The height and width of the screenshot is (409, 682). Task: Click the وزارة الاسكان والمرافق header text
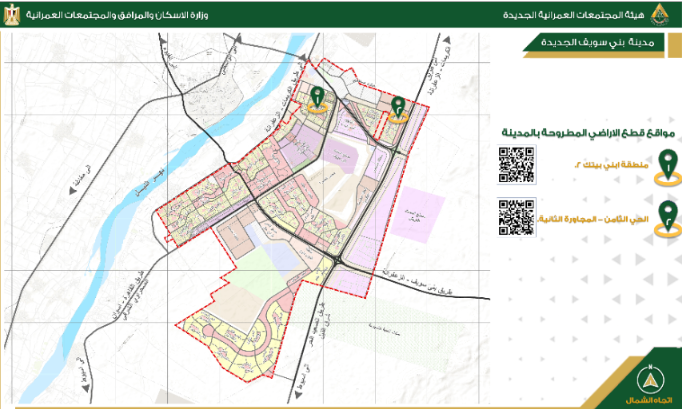(117, 15)
